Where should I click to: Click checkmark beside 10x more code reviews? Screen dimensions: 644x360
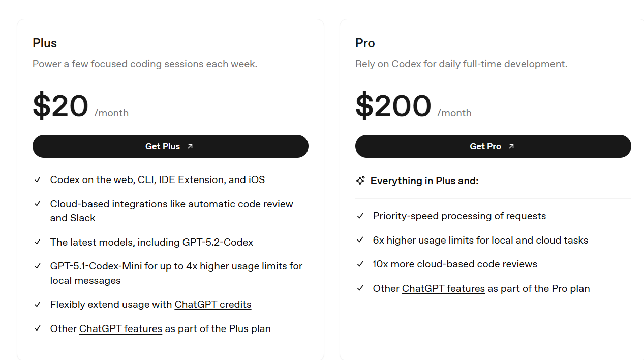tap(360, 264)
